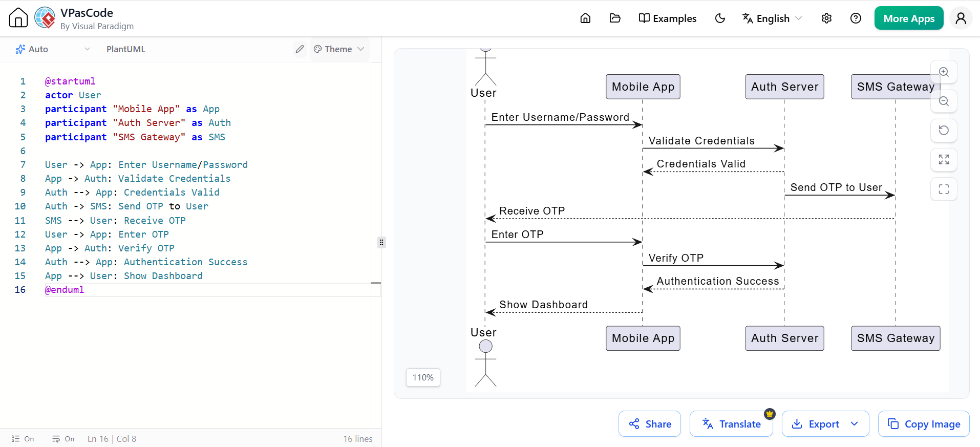
Task: Click code line 1 @startuml
Action: 70,81
